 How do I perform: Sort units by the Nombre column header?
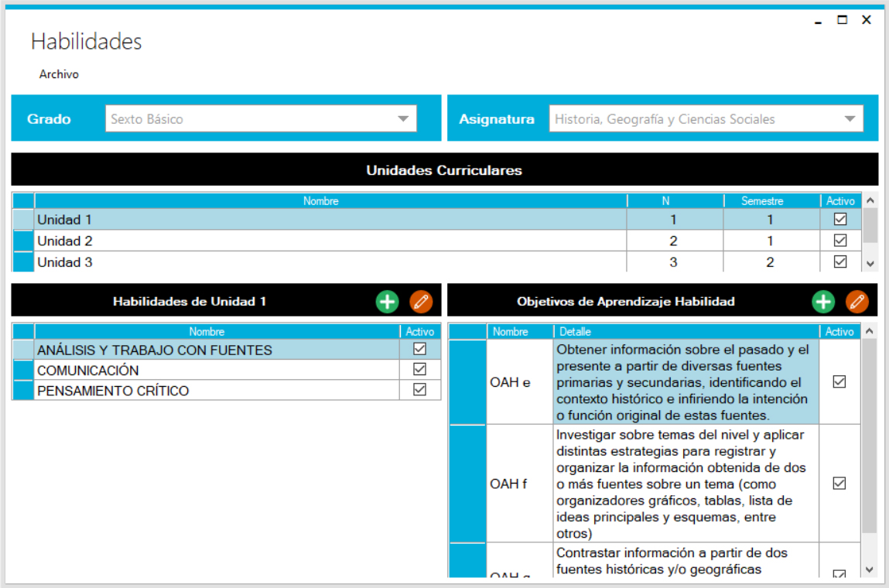[331, 200]
